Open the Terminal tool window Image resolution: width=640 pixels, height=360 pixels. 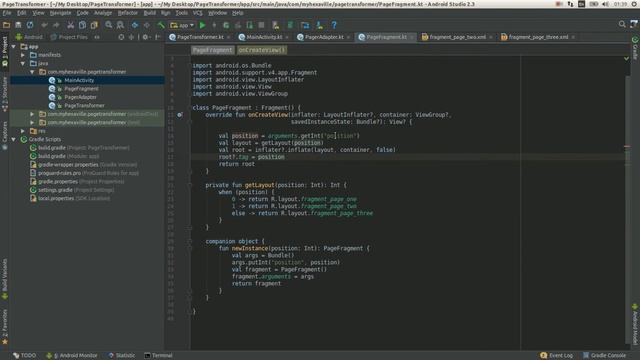click(158, 356)
